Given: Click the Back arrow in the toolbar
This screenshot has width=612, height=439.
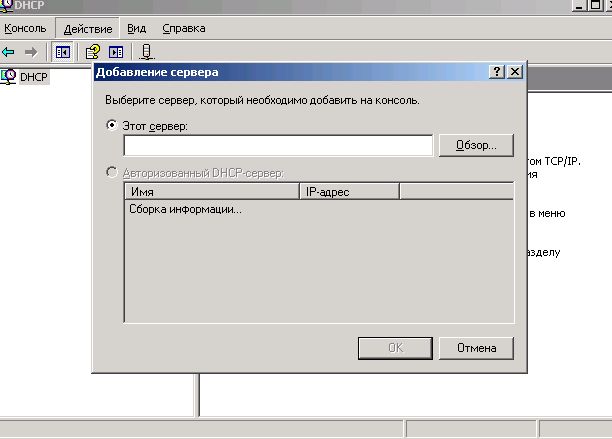Looking at the screenshot, I should [x=9, y=51].
